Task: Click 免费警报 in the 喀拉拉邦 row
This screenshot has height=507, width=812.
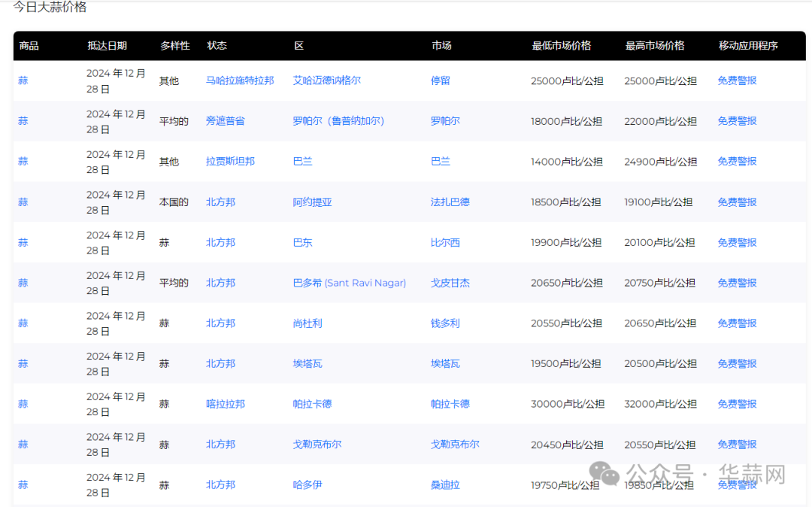Action: tap(737, 404)
